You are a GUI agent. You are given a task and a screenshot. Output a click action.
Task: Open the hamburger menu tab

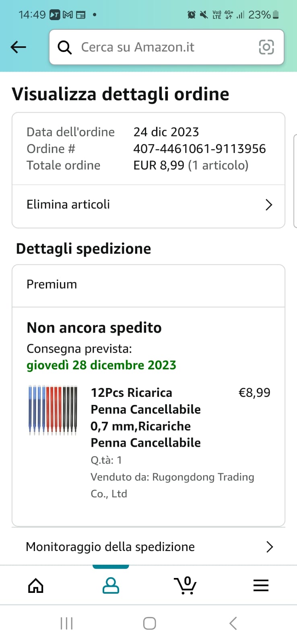[x=261, y=585]
